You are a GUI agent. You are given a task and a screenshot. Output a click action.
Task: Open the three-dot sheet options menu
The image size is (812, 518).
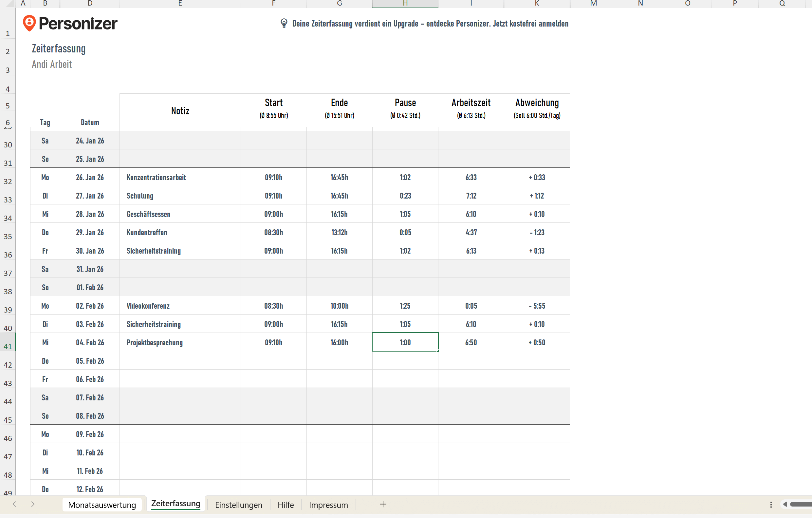tap(771, 504)
